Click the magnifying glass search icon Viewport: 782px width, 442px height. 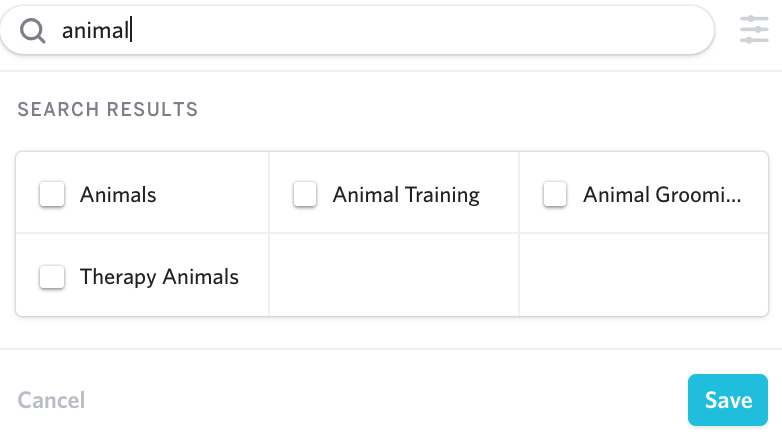(x=33, y=31)
